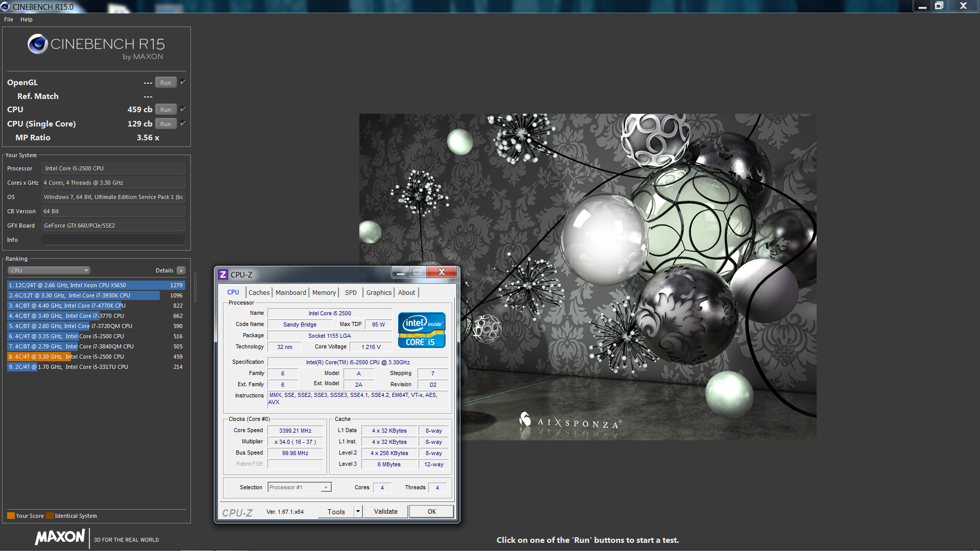Select ranking row Core i7-3930K CPU
This screenshot has height=551, width=980.
96,295
